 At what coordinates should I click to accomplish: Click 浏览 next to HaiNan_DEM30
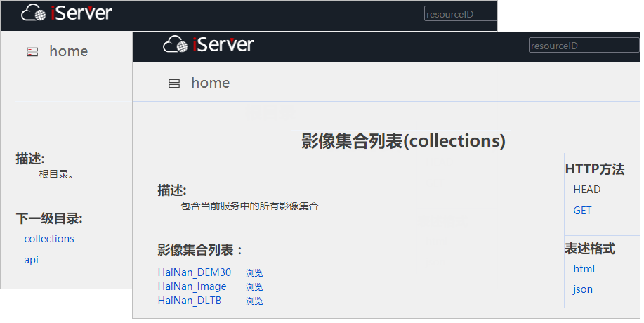tap(254, 273)
